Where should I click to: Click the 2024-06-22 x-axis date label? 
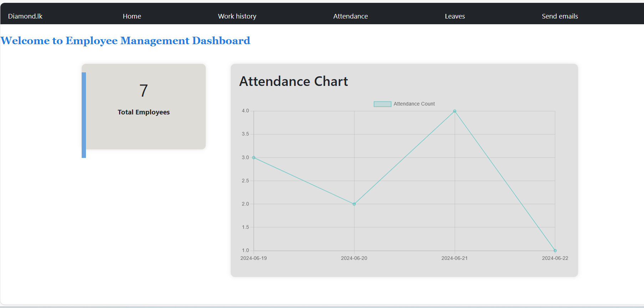[555, 258]
